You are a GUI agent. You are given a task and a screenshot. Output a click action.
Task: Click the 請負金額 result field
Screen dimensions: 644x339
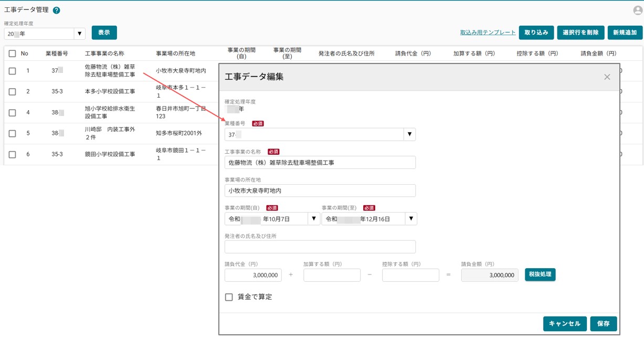[x=490, y=275]
